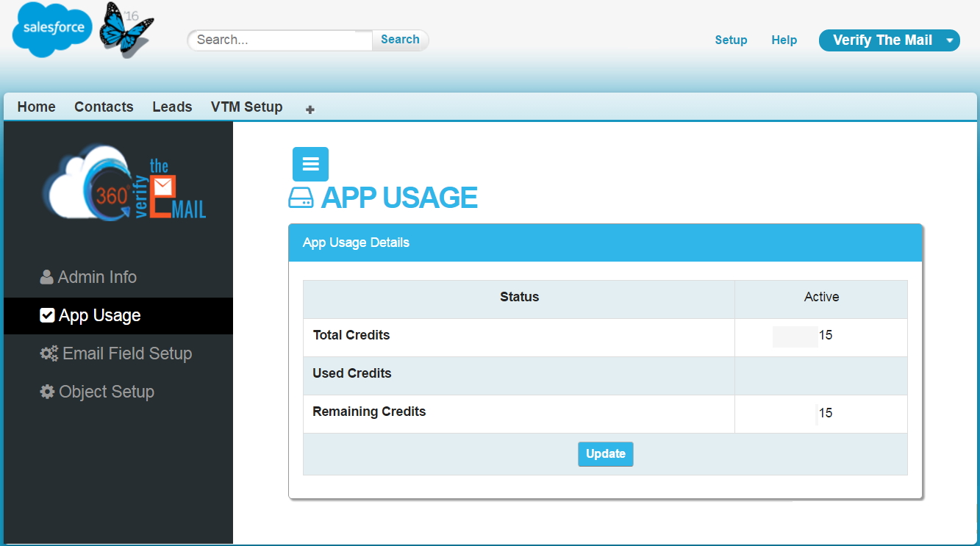Viewport: 980px width, 546px height.
Task: Switch to the Contacts tab
Action: tap(104, 107)
